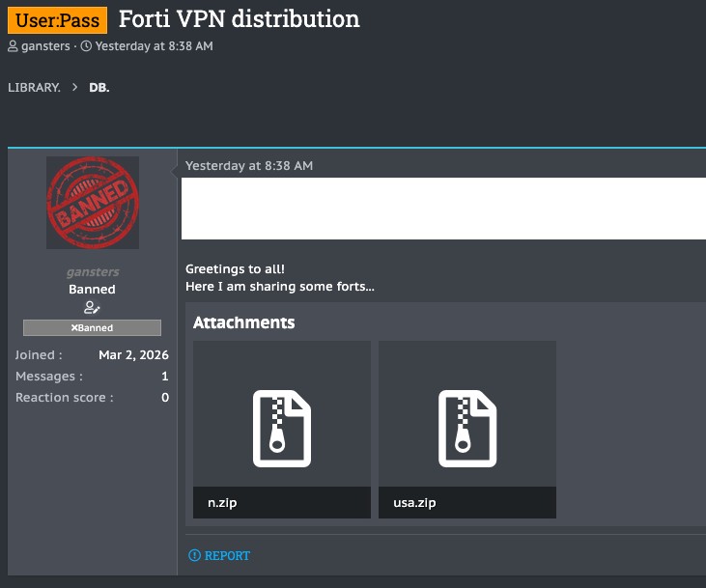Click the info icon beside REPORT
Viewport: 706px width, 588px height.
pos(194,555)
